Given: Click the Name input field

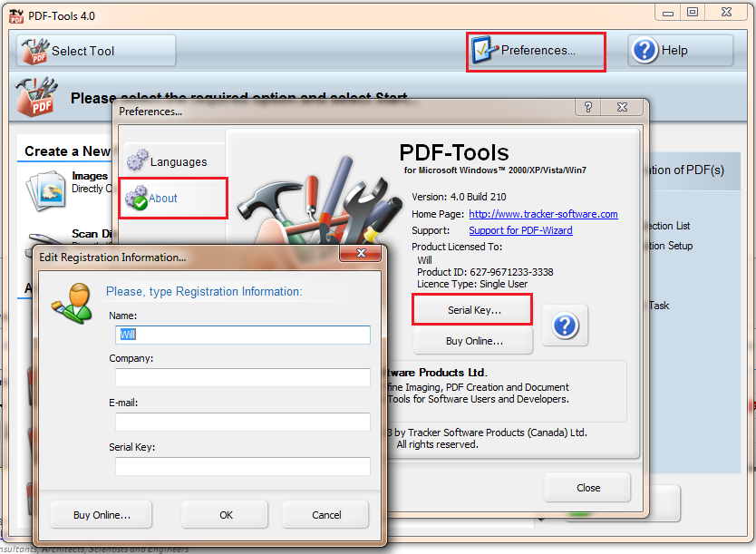Looking at the screenshot, I should (243, 335).
